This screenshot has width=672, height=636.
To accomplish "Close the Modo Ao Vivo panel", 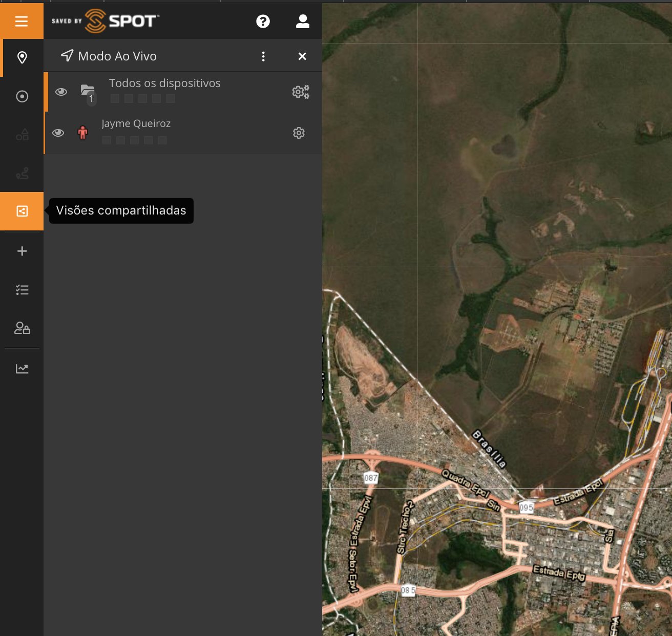I will point(302,56).
